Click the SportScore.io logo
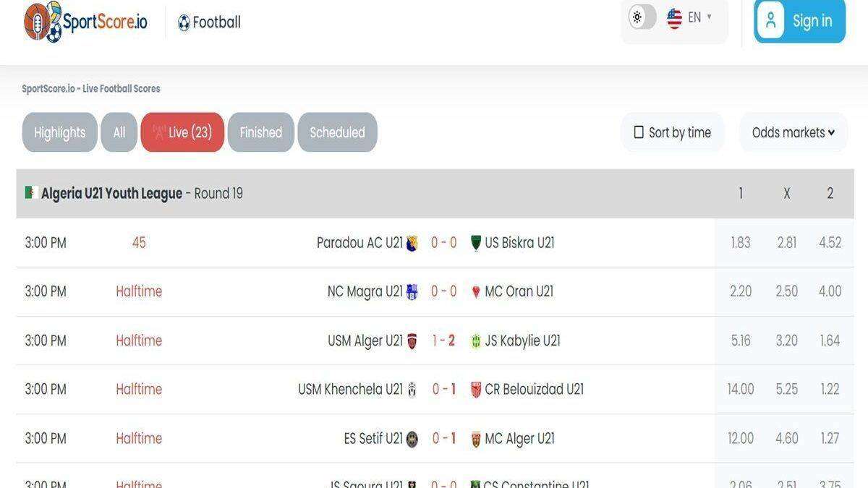The image size is (868, 488). click(85, 22)
